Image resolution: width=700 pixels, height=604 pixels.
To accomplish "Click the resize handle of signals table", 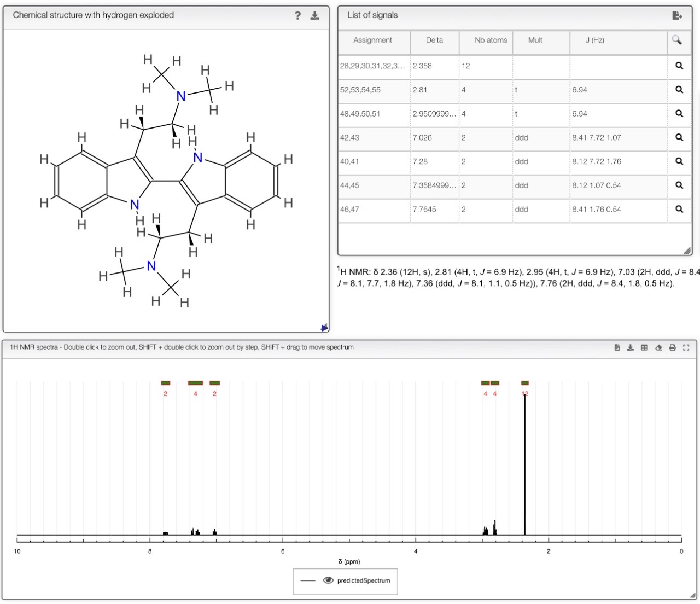I will pyautogui.click(x=687, y=251).
